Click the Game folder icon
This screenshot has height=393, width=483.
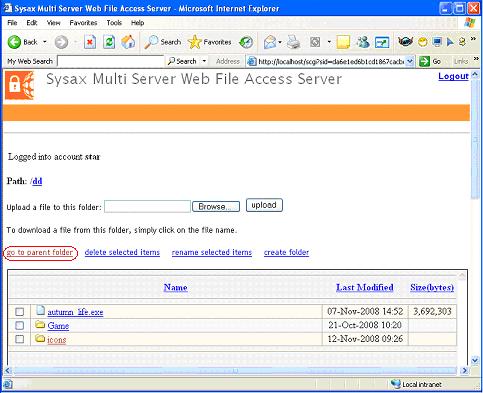point(40,324)
